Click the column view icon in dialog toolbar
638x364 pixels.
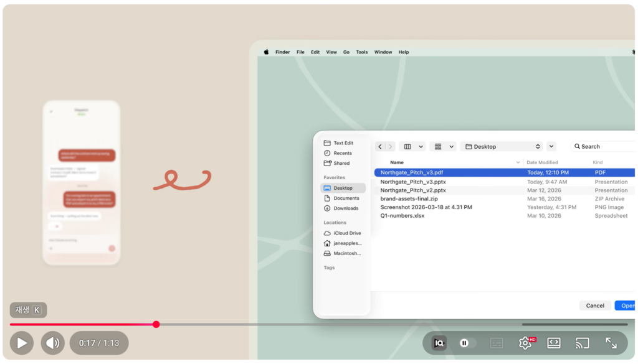(x=407, y=146)
